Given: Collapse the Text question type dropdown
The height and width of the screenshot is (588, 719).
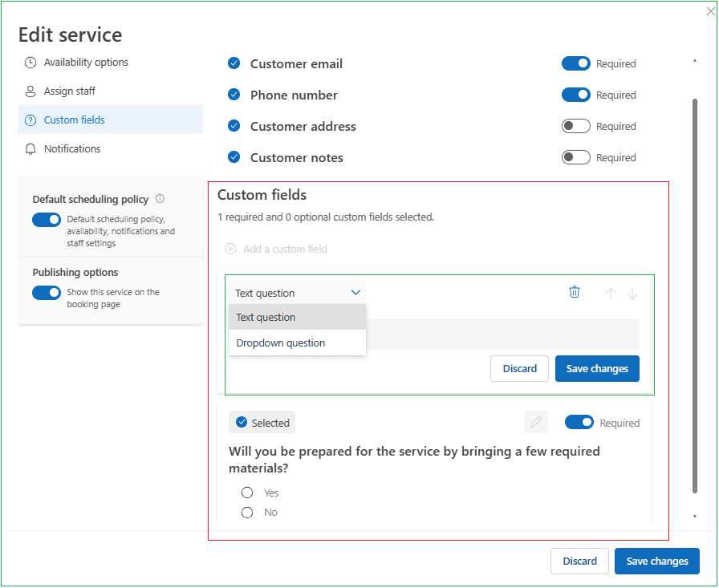Looking at the screenshot, I should click(297, 293).
